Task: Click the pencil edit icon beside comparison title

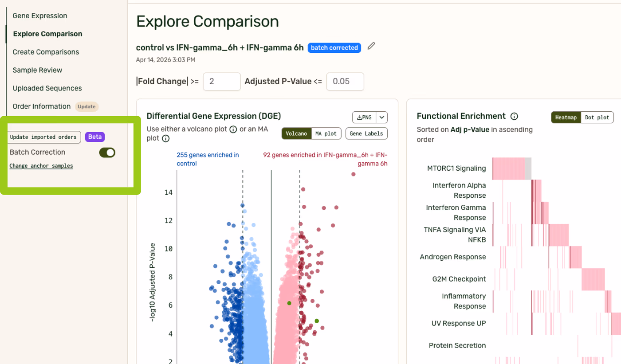Action: (371, 46)
